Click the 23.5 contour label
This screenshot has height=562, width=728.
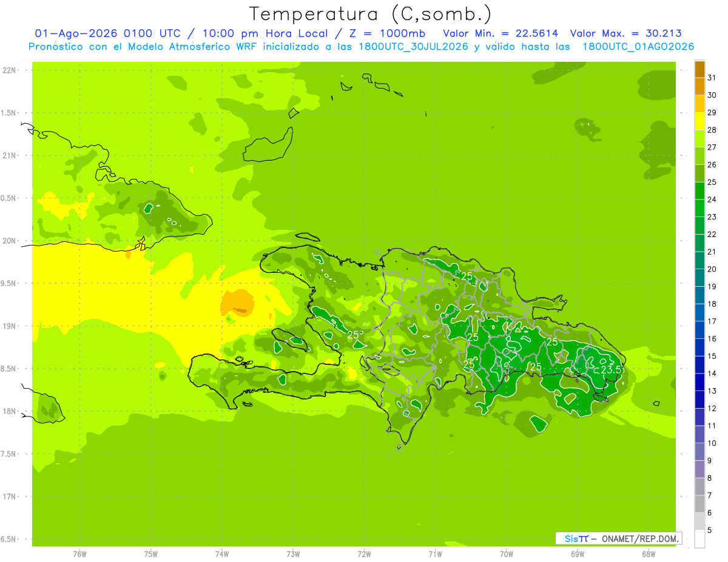(x=611, y=369)
